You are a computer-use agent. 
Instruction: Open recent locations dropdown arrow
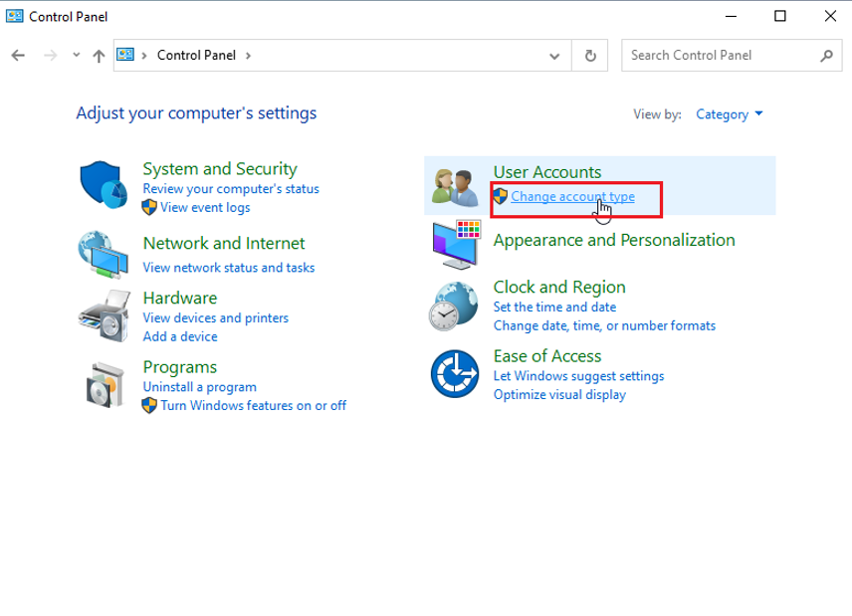pos(77,56)
